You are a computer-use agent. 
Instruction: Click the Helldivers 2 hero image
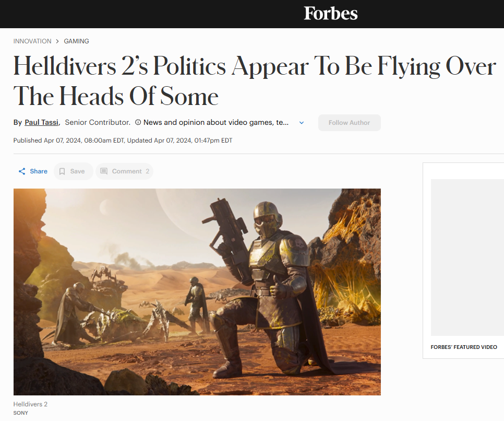197,292
